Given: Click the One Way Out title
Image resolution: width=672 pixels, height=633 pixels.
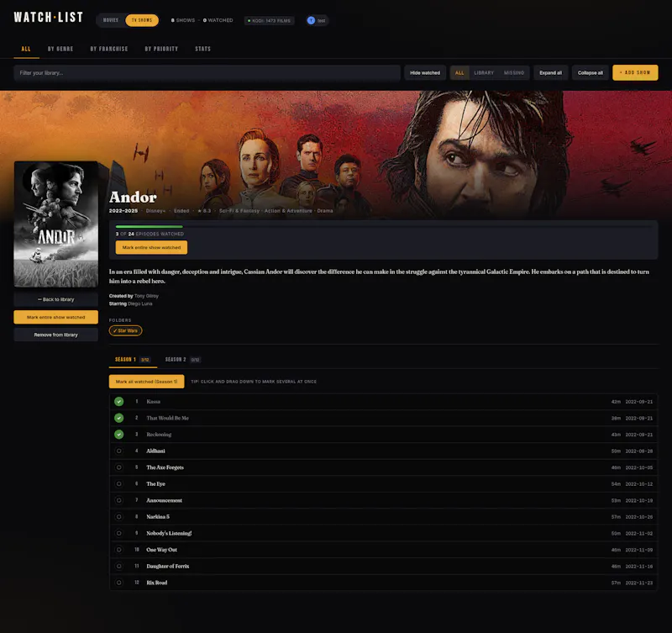Looking at the screenshot, I should (x=161, y=550).
